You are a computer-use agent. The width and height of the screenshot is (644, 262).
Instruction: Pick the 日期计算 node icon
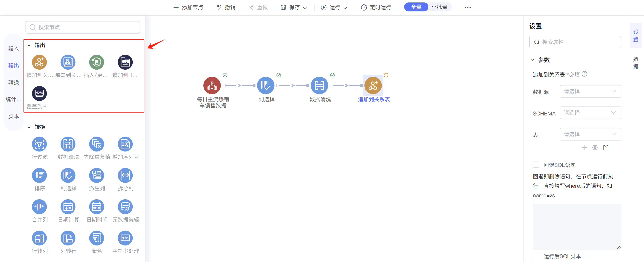click(68, 207)
